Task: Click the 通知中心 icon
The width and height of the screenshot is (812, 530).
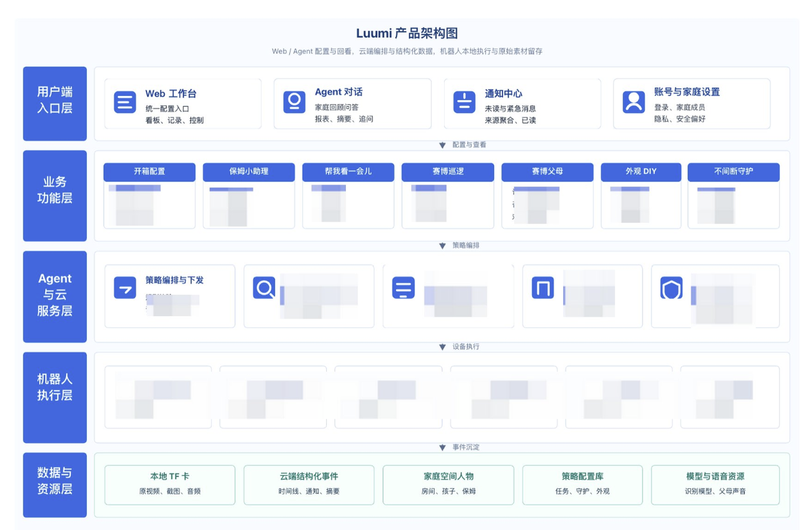Action: coord(464,102)
